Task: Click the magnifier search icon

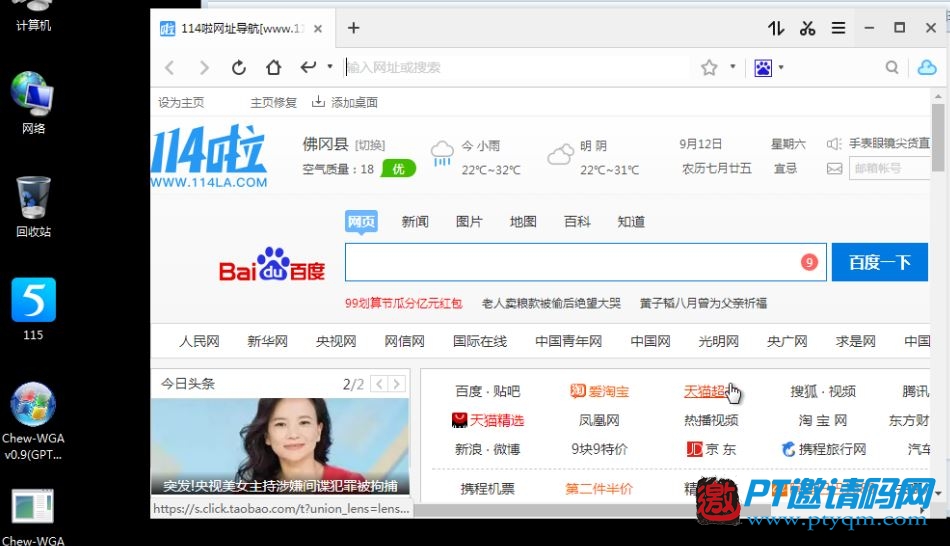Action: 892,67
